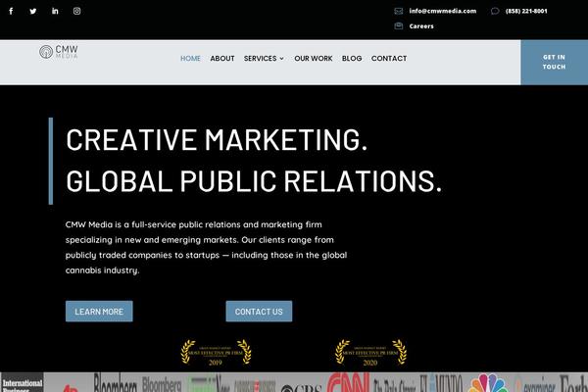This screenshot has height=392, width=588.
Task: Open the Contact menu item
Action: [389, 59]
